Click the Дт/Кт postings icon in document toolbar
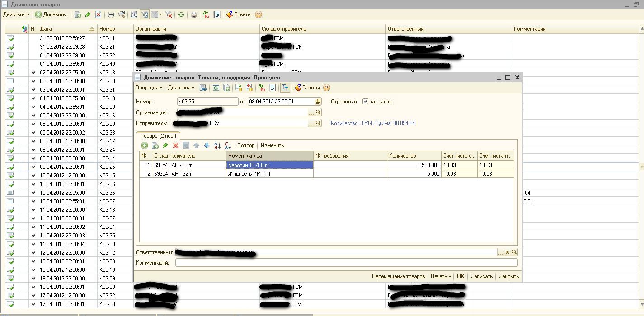 pos(262,88)
